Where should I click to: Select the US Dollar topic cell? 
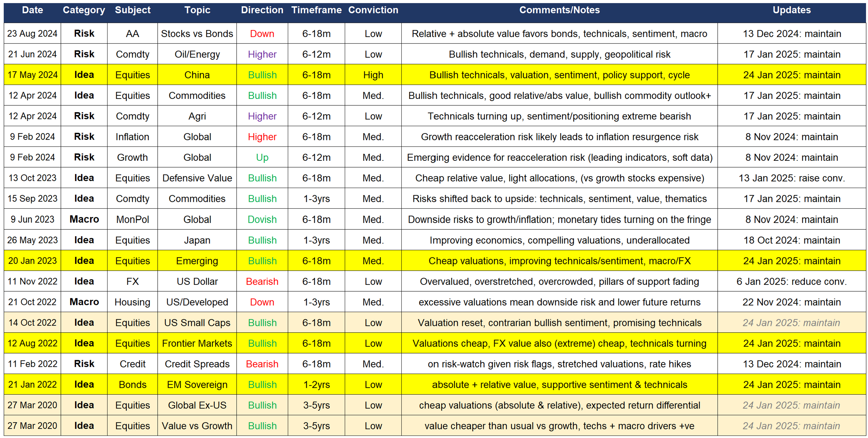(197, 281)
